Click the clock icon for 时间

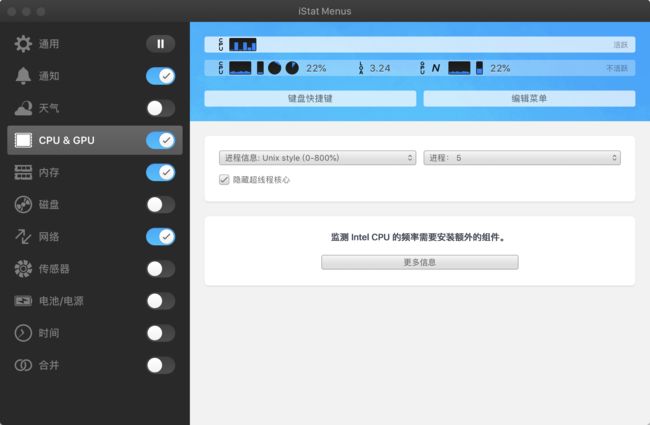coord(23,333)
